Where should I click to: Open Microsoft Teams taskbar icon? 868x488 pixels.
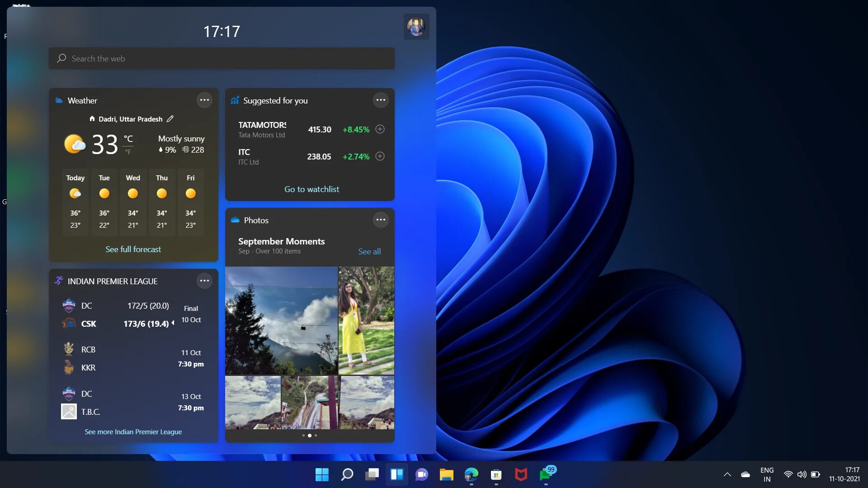tap(421, 474)
